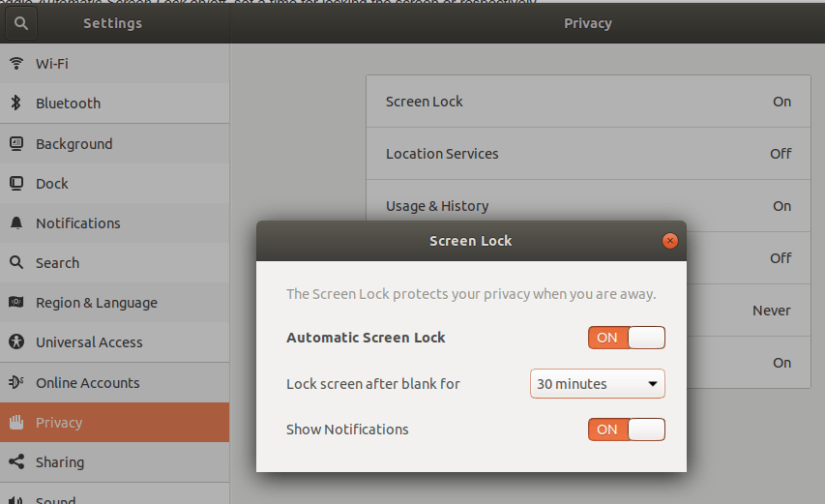Image resolution: width=825 pixels, height=504 pixels.
Task: Click the Wi-Fi icon in sidebar
Action: pyautogui.click(x=16, y=64)
